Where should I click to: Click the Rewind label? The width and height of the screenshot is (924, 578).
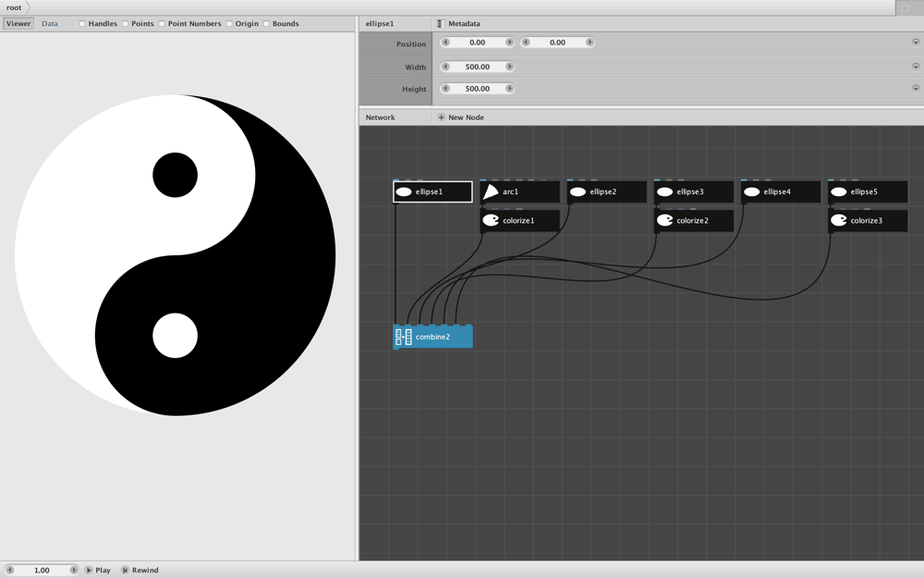[x=145, y=571]
